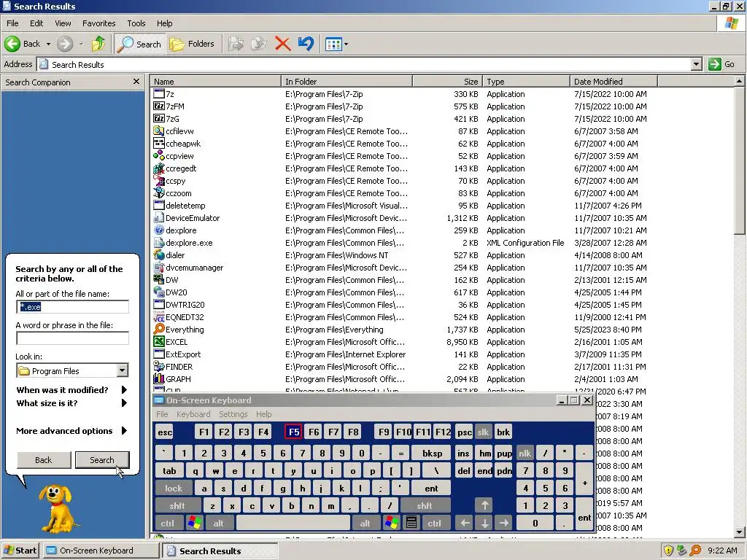Click the left Windows logo key
747x560 pixels.
coord(194,524)
